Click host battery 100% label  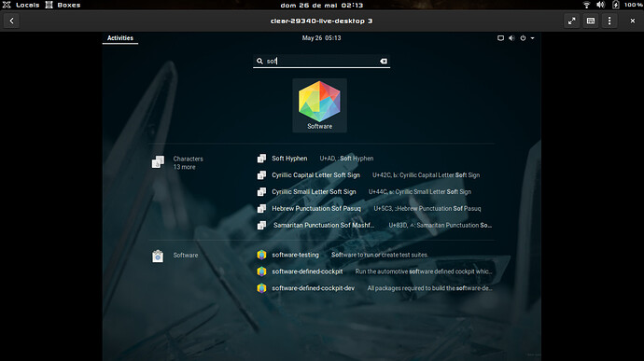coord(634,5)
